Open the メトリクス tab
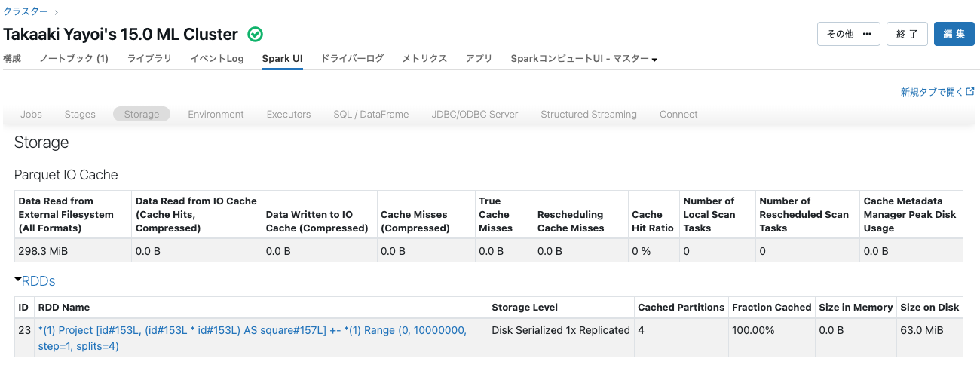 pos(424,59)
